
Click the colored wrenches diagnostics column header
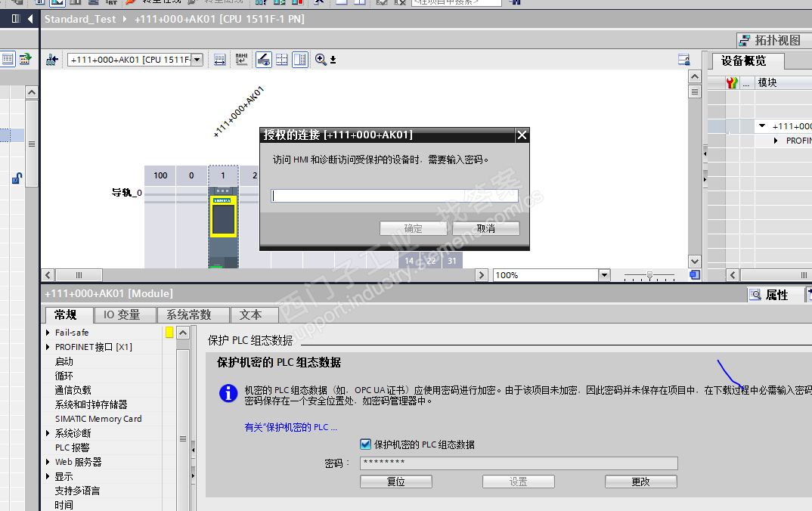(732, 83)
